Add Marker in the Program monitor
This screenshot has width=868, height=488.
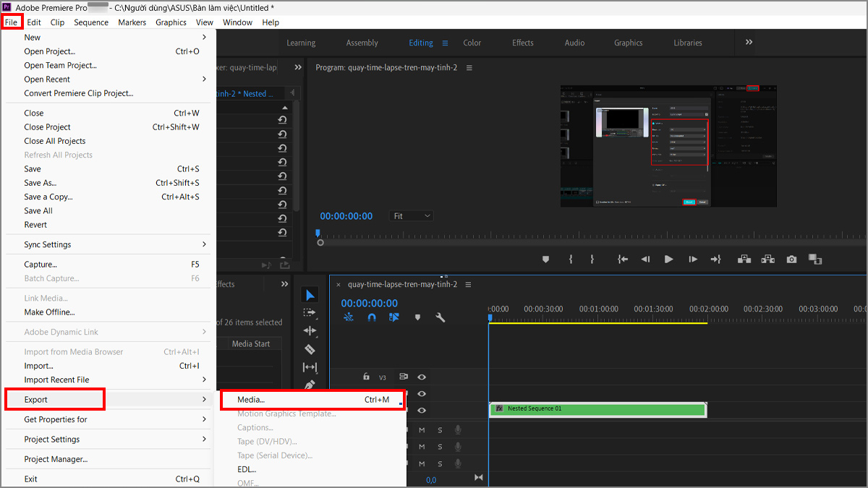point(545,259)
